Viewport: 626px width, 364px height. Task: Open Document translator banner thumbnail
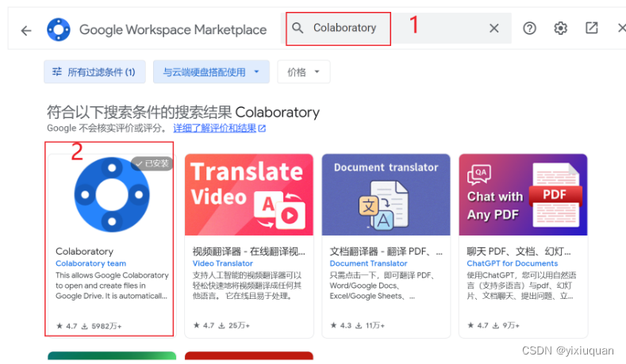[x=386, y=195]
